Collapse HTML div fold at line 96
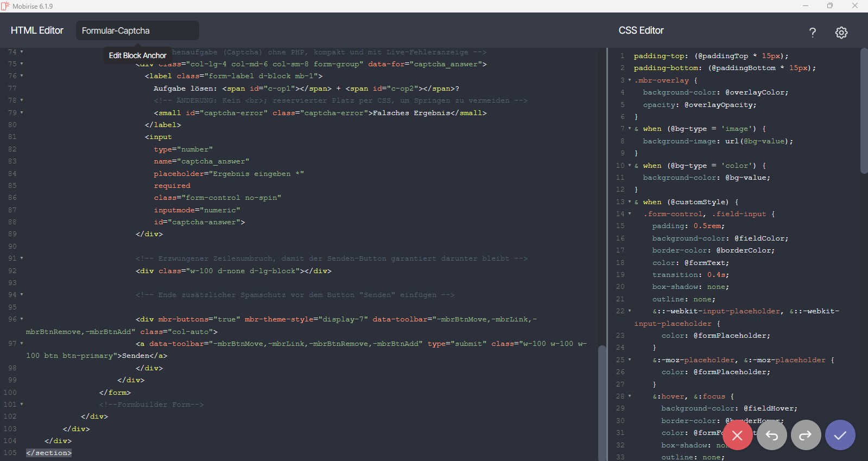The image size is (868, 461). [22, 319]
